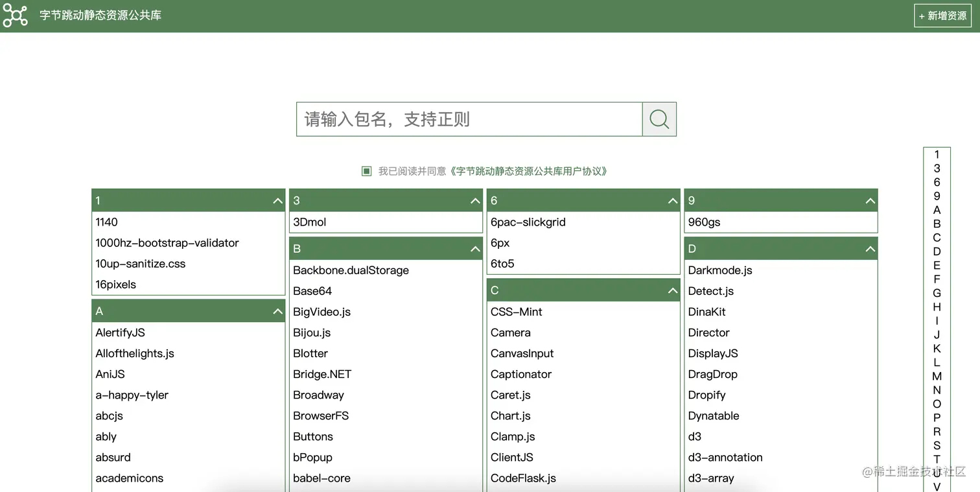Viewport: 980px width, 492px height.
Task: Jump to letter M in the index
Action: coord(937,376)
